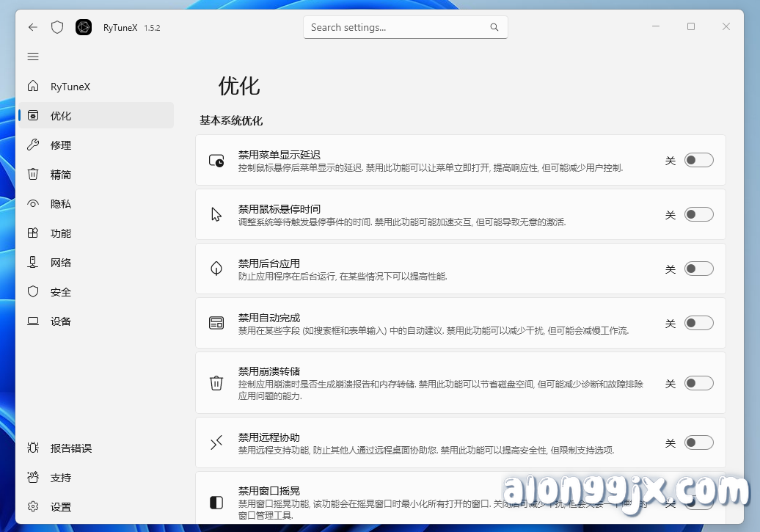This screenshot has height=532, width=760.
Task: Click the cursor icon beside 禁用鼠标悬停时间
Action: 216,214
